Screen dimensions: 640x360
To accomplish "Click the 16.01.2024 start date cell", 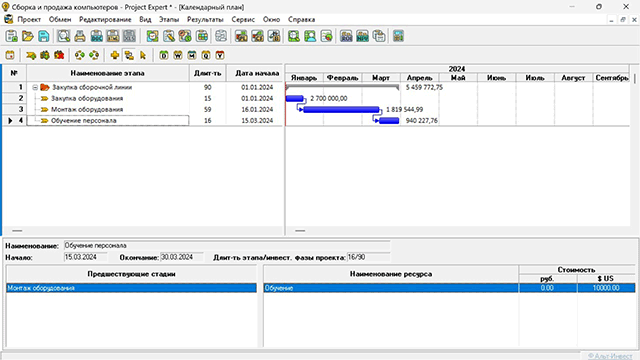I will tap(257, 109).
